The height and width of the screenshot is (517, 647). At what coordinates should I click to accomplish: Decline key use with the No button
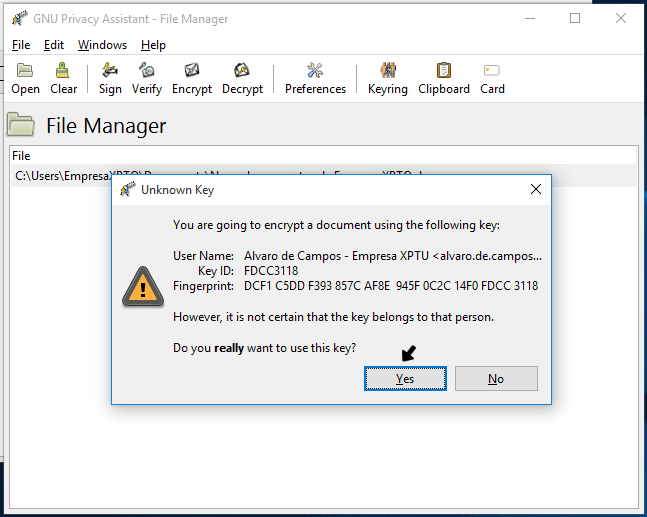click(496, 378)
